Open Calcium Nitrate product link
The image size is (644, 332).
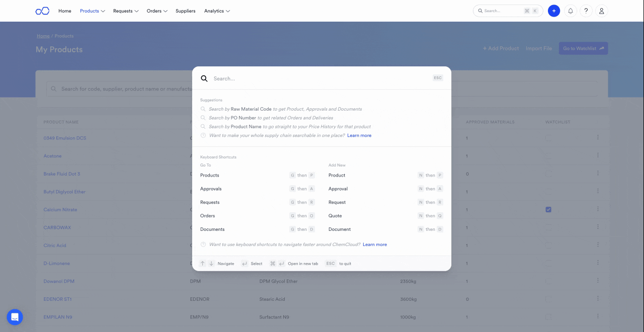[x=60, y=210]
